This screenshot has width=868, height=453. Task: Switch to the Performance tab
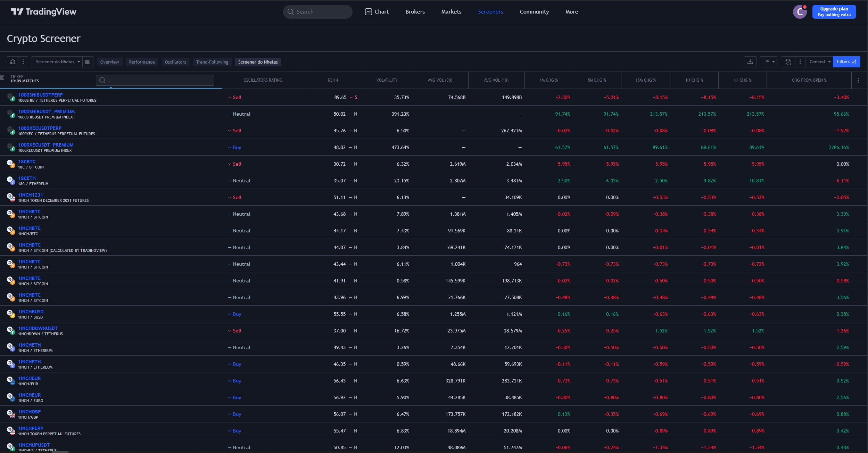pyautogui.click(x=142, y=61)
